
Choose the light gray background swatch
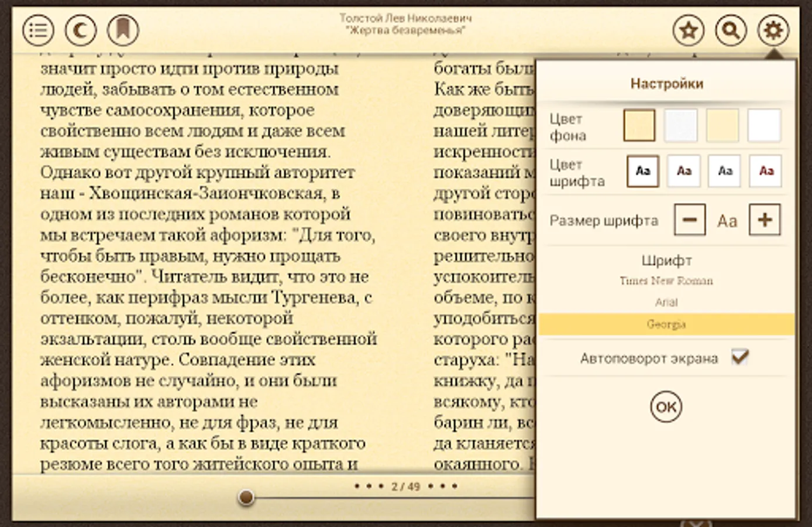[681, 125]
